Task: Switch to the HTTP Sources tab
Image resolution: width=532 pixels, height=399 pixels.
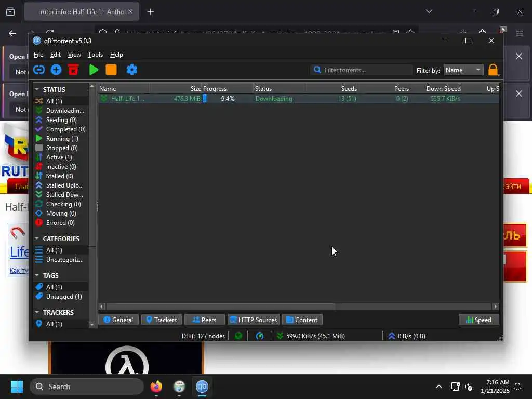Action: pyautogui.click(x=254, y=320)
